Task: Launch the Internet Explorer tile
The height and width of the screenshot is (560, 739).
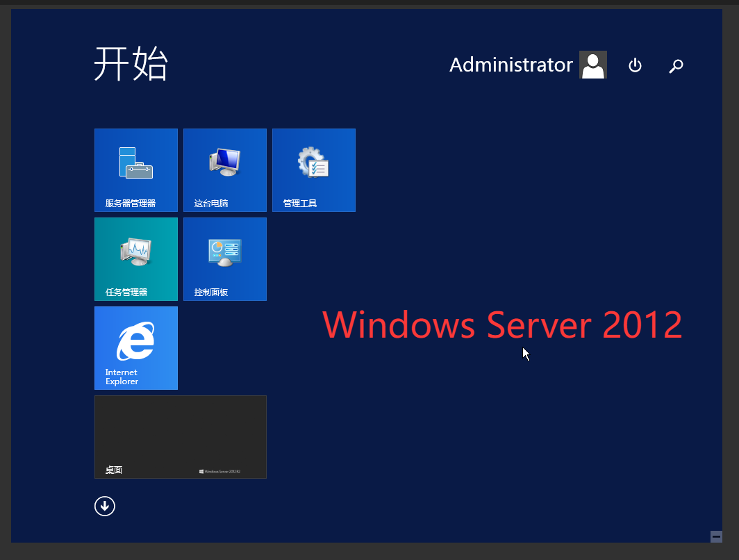Action: [135, 348]
